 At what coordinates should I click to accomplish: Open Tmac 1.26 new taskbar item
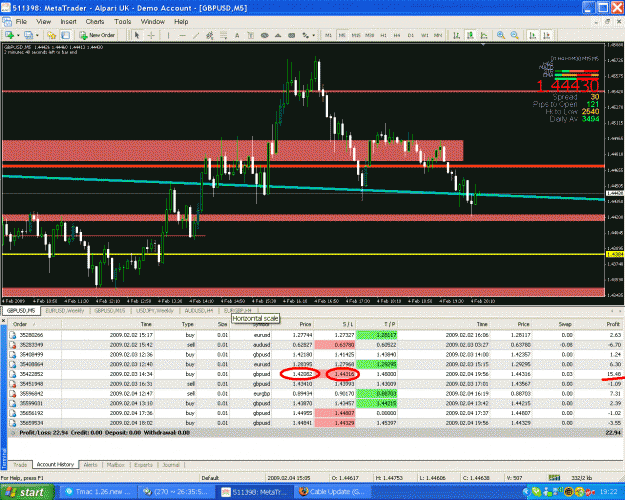click(98, 492)
